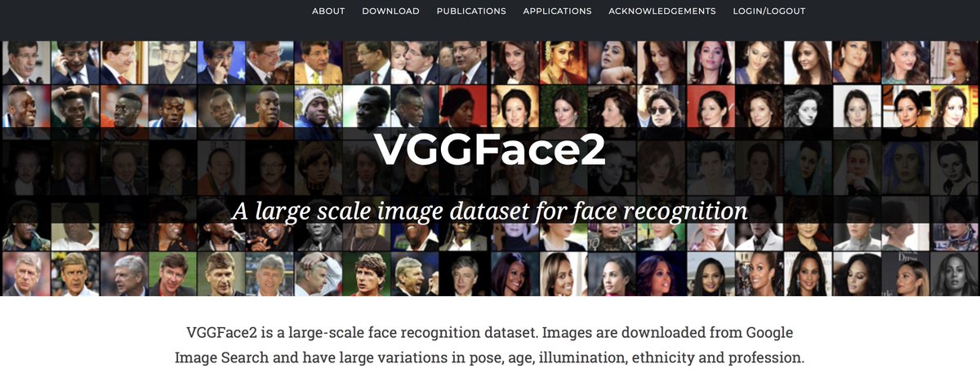Click the face recognition subtitle text
The height and width of the screenshot is (386, 980).
click(x=490, y=211)
